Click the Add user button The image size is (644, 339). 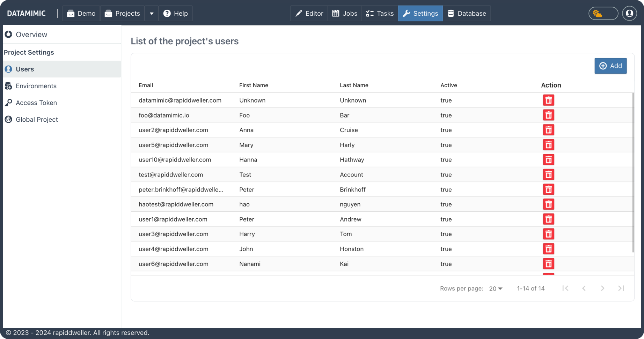(610, 66)
